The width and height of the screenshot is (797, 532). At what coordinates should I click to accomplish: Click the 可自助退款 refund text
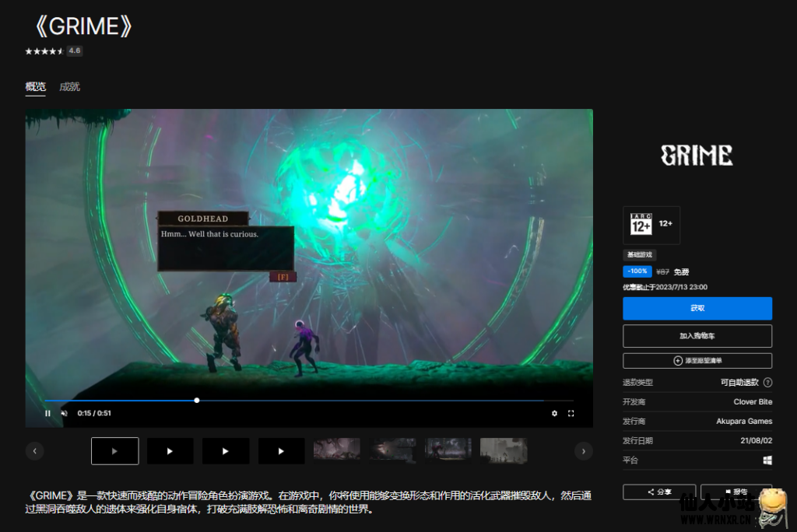739,382
